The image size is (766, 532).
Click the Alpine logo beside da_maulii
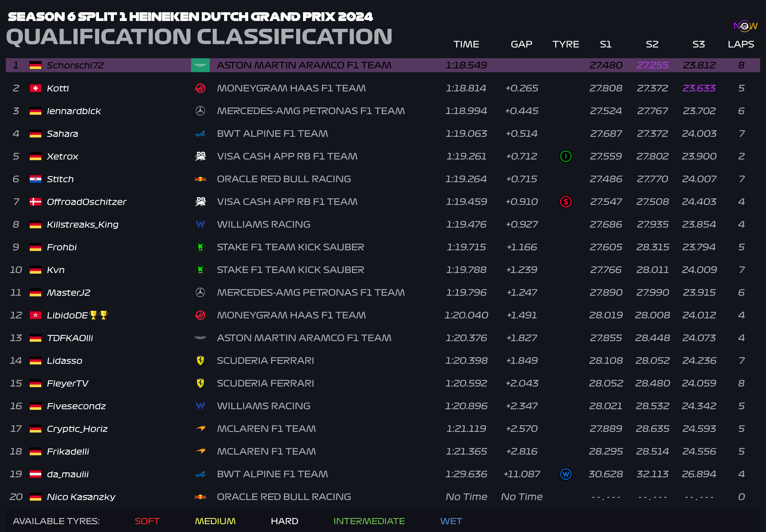coord(200,474)
